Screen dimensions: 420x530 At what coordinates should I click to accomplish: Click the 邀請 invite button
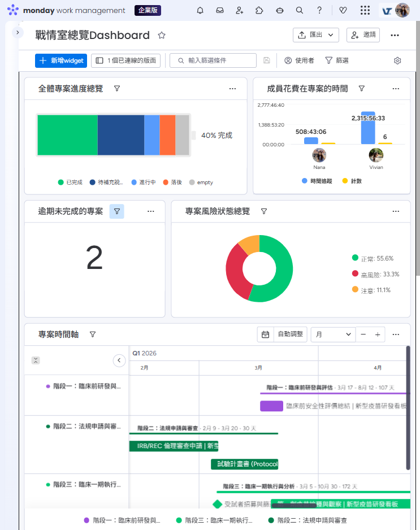(x=363, y=35)
